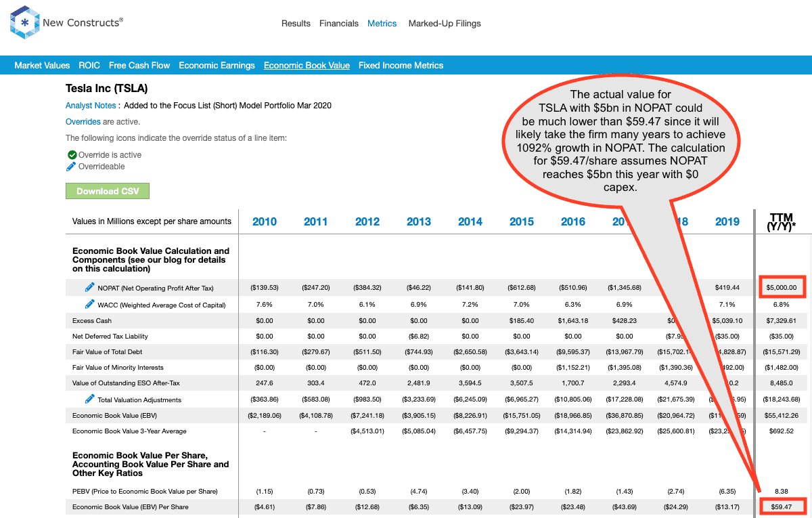Click the 2019 NOPAT value $419.44

(x=727, y=288)
